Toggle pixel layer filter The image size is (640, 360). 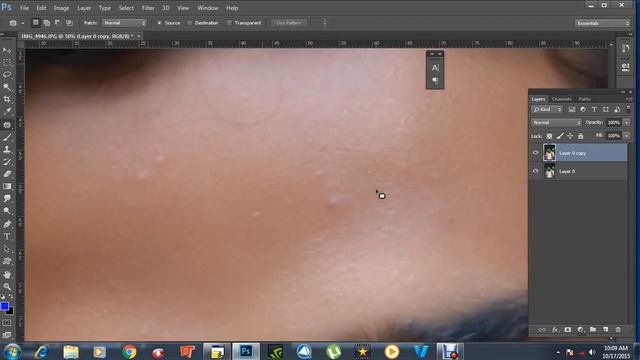(572, 109)
